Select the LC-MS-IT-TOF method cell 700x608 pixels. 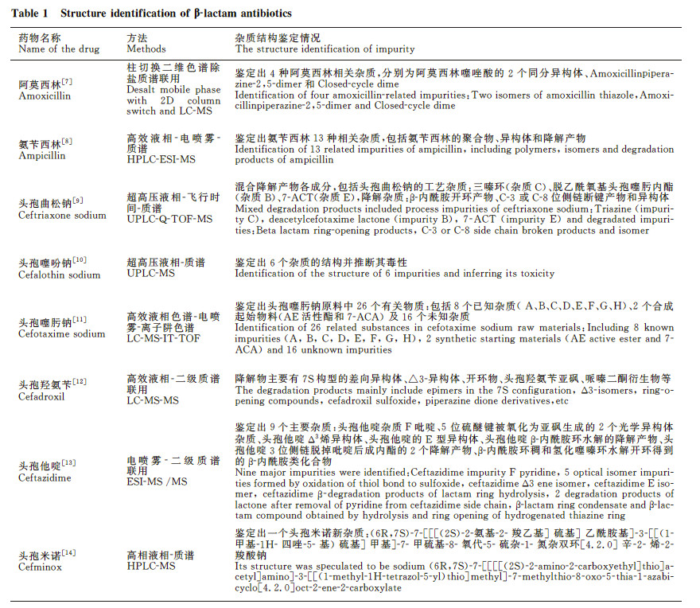click(x=163, y=338)
